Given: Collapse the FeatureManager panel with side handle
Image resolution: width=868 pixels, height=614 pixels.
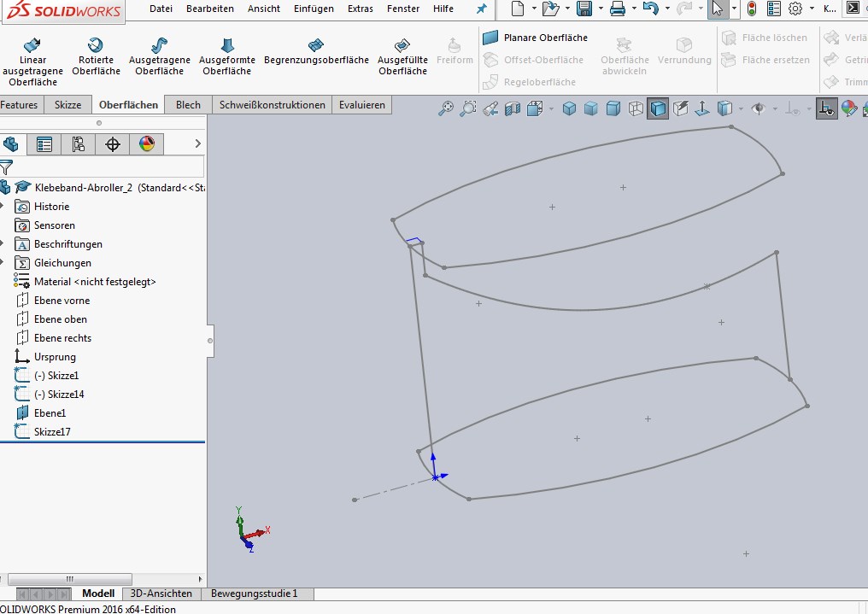Looking at the screenshot, I should tap(210, 341).
